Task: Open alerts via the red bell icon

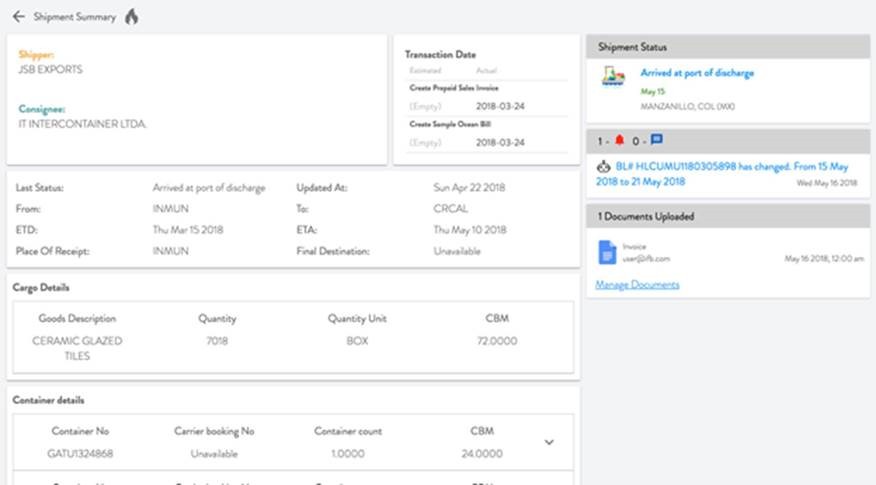Action: (619, 140)
